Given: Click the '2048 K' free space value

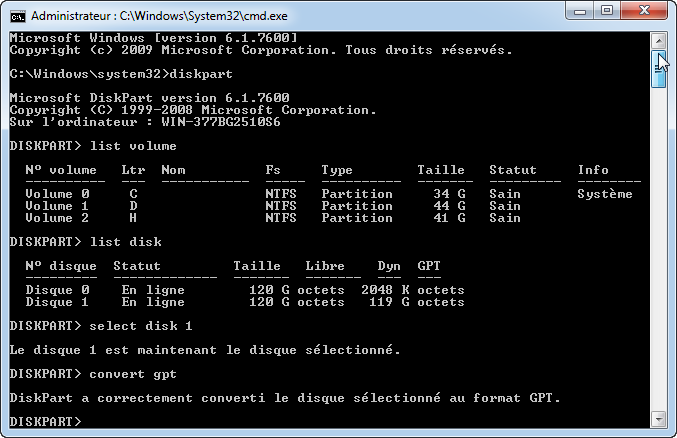Looking at the screenshot, I should coord(385,290).
